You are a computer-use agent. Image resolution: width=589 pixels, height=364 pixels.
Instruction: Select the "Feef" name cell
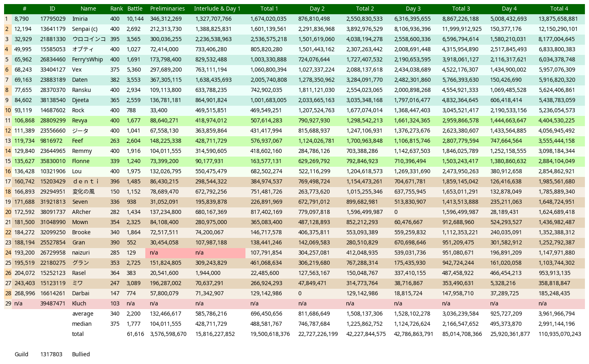(77, 141)
